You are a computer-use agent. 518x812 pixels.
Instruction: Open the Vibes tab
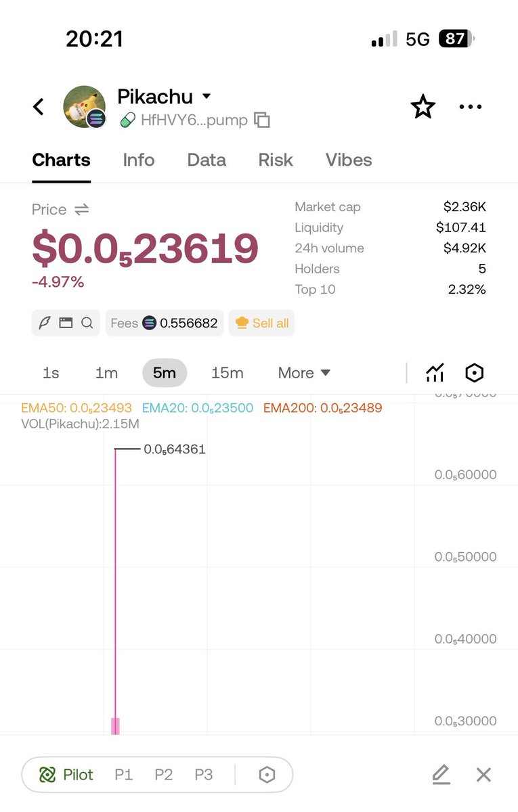pos(349,160)
